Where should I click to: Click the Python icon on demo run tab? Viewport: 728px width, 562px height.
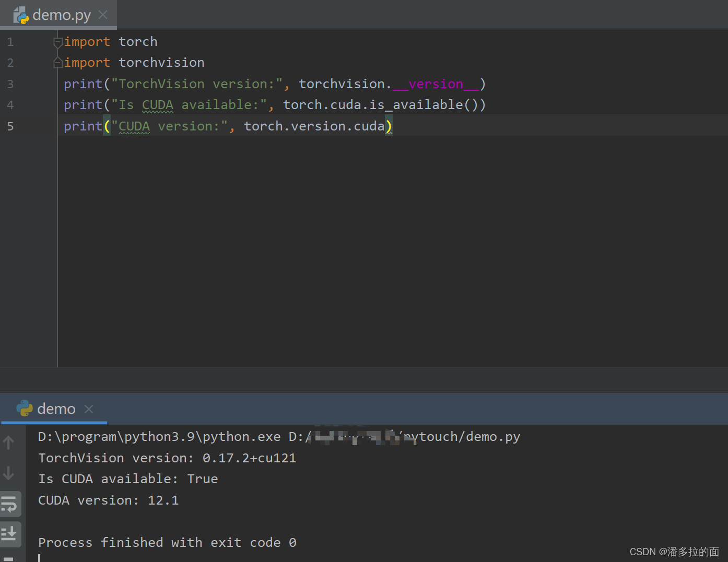coord(25,408)
